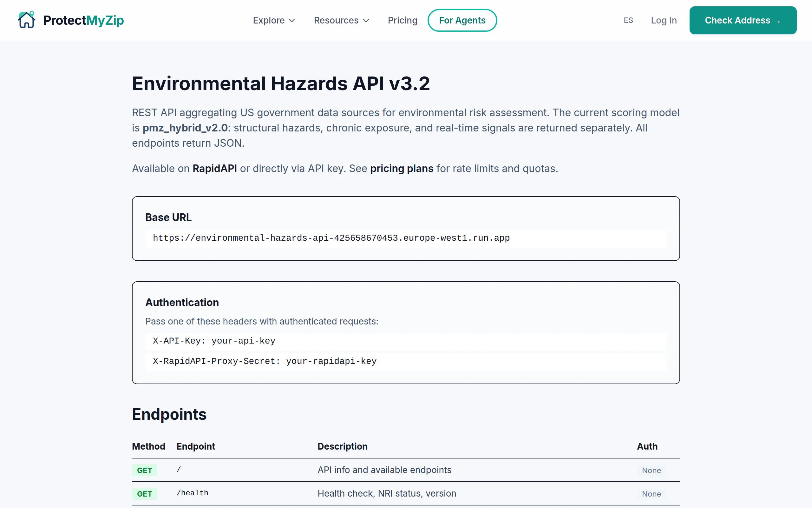Expand the Explore dropdown menu
Screen dimensions: 812x508
click(274, 20)
